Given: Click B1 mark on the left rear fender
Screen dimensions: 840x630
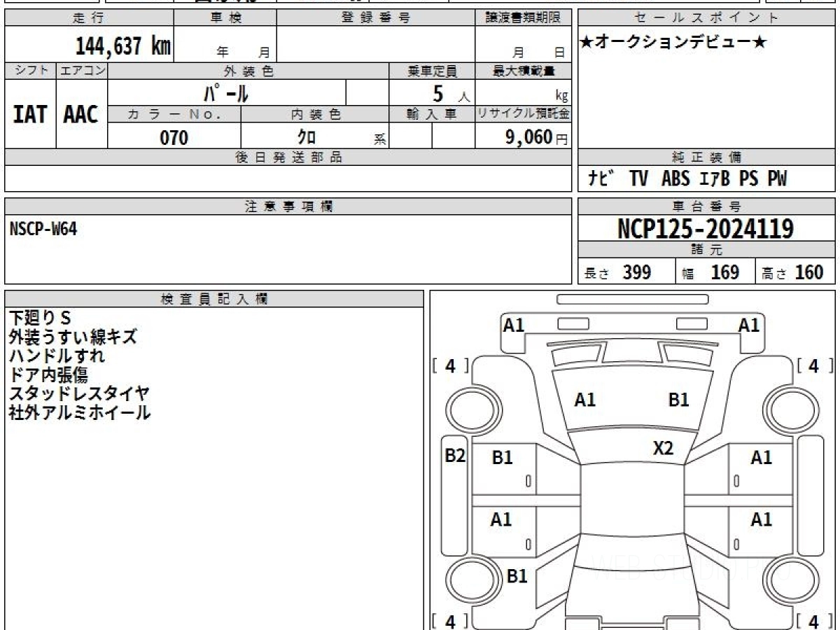Looking at the screenshot, I should tap(517, 576).
